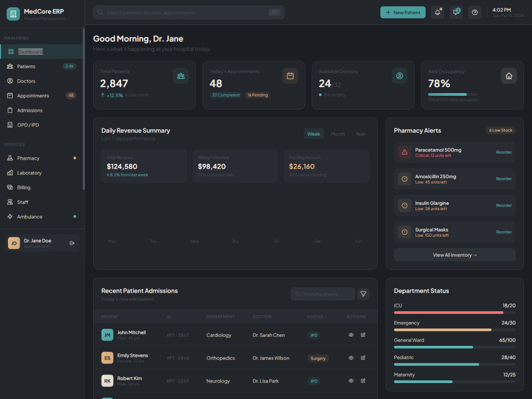Viewport: 532px width, 399px height.
Task: Click View All Inventory button
Action: click(455, 255)
